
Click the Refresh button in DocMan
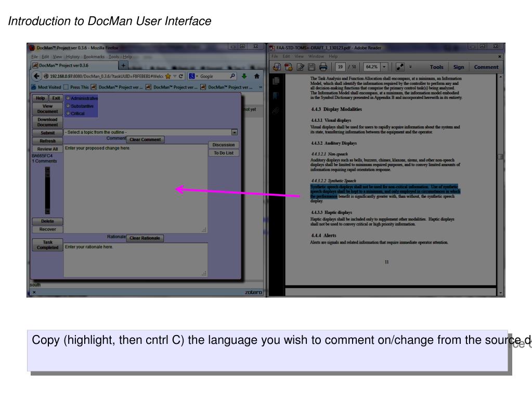click(47, 141)
